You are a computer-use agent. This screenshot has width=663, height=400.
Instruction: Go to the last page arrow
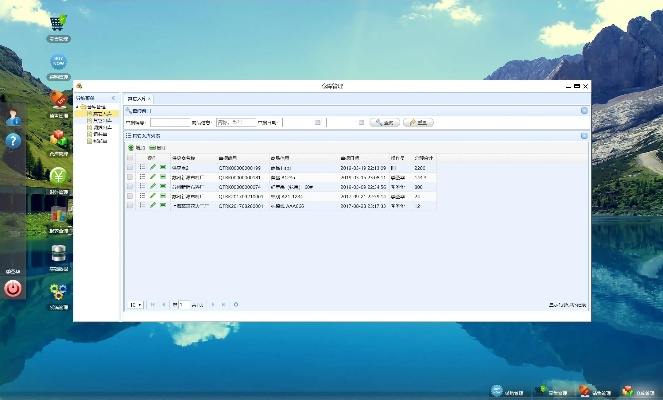pyautogui.click(x=224, y=304)
